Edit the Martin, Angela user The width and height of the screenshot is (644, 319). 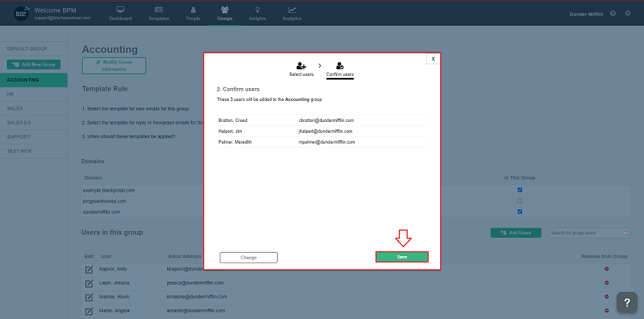[89, 311]
